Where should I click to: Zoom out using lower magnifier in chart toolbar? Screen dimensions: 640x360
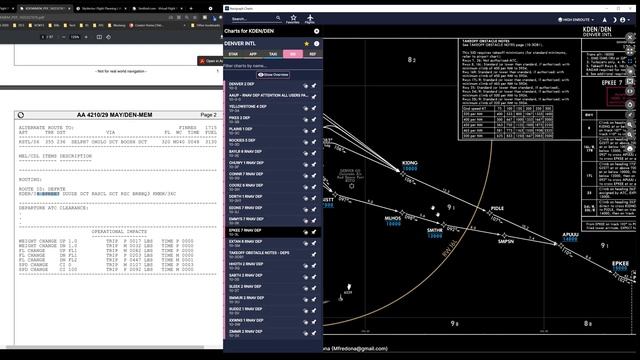pos(630,134)
